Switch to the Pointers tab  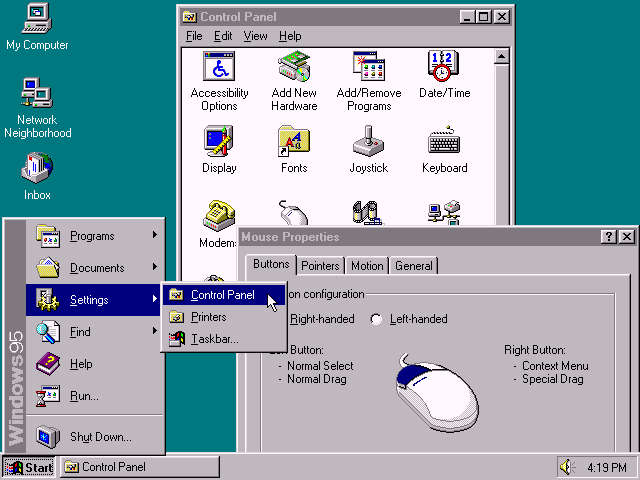[x=320, y=266]
